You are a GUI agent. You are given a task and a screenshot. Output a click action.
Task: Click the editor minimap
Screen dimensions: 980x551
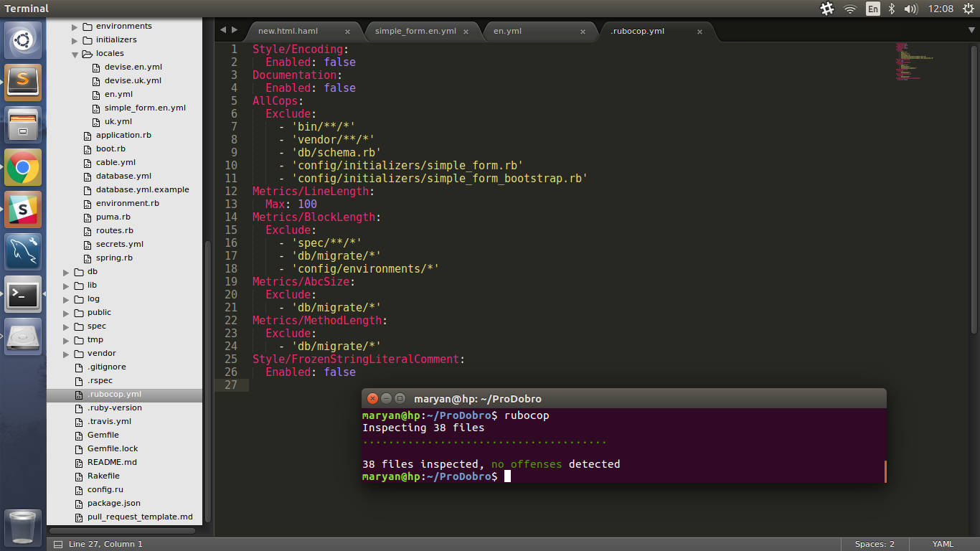[915, 61]
